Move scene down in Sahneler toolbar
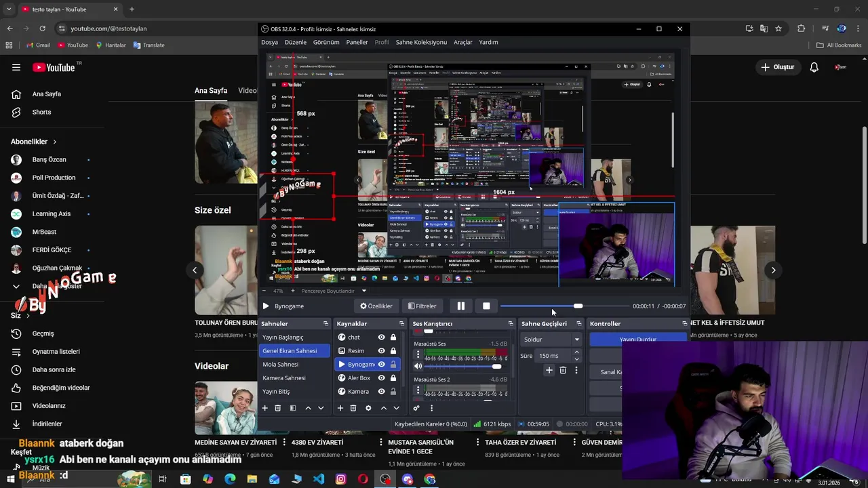 [x=321, y=408]
